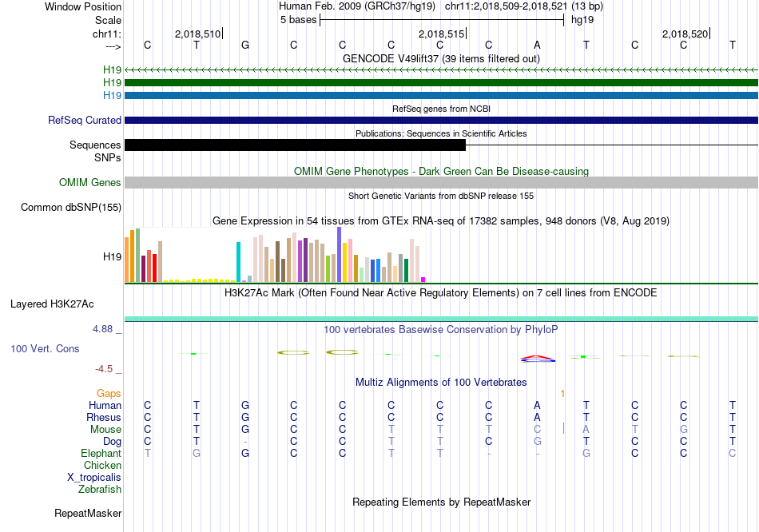Click the Mouse species label
759x532 pixels.
(x=105, y=430)
